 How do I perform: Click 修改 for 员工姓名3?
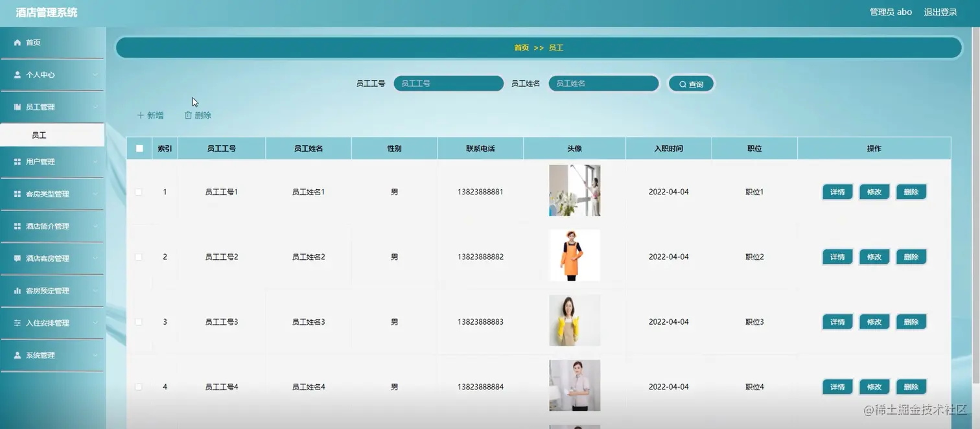[x=874, y=322]
